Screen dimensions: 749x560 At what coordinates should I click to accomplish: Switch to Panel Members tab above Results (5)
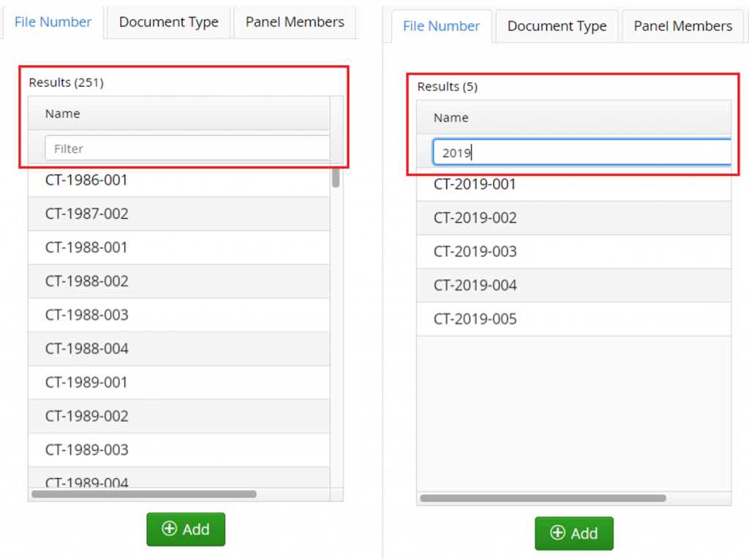coord(682,26)
